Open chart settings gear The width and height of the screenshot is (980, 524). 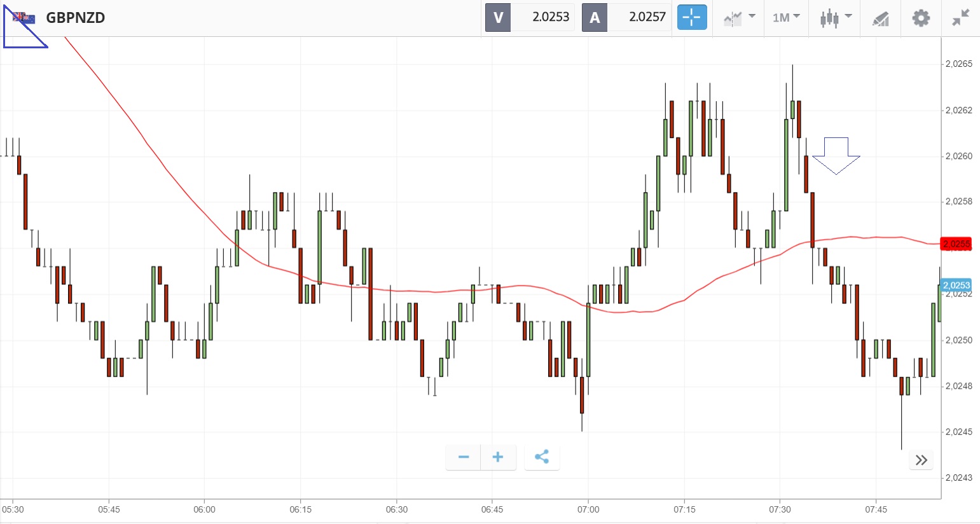920,17
